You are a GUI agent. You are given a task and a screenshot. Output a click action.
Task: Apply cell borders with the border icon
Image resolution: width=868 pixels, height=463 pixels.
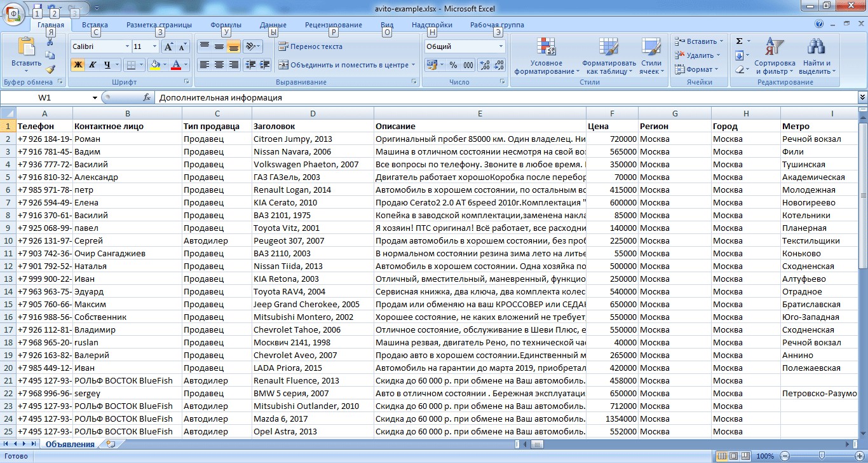[130, 65]
